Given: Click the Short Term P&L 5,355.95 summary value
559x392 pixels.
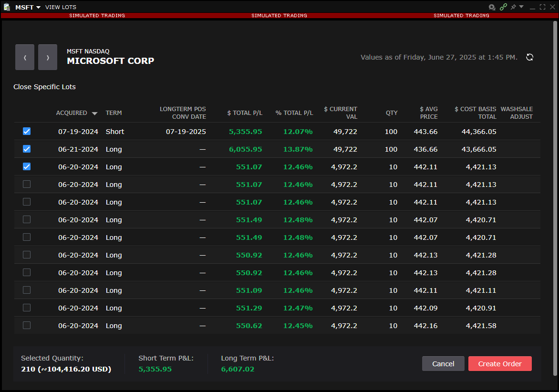Looking at the screenshot, I should 155,369.
